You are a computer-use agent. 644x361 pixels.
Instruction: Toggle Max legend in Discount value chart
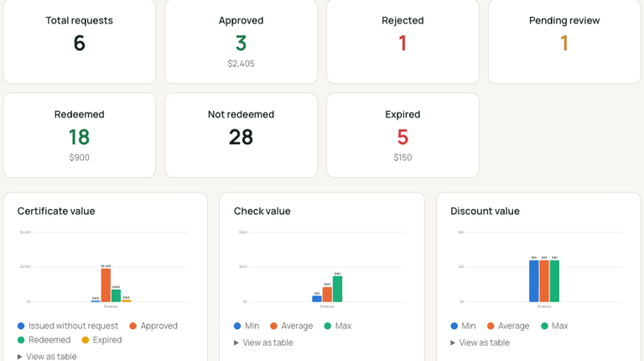pyautogui.click(x=554, y=326)
